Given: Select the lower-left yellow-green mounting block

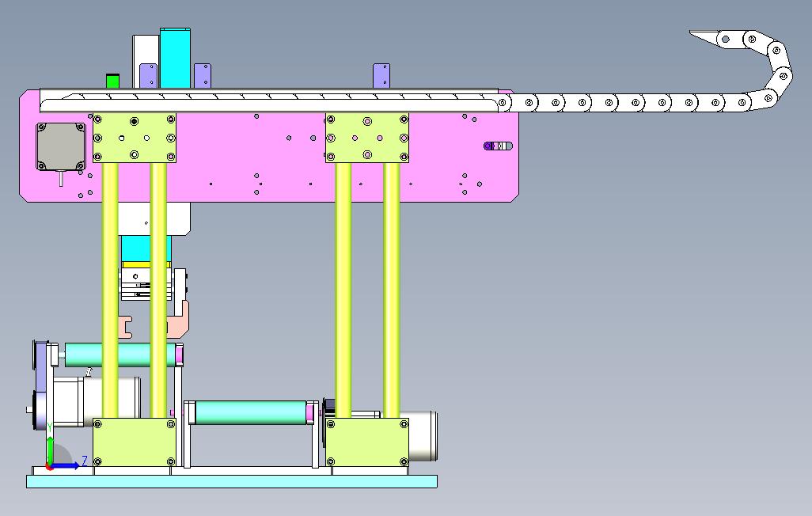Looking at the screenshot, I should coord(134,442).
